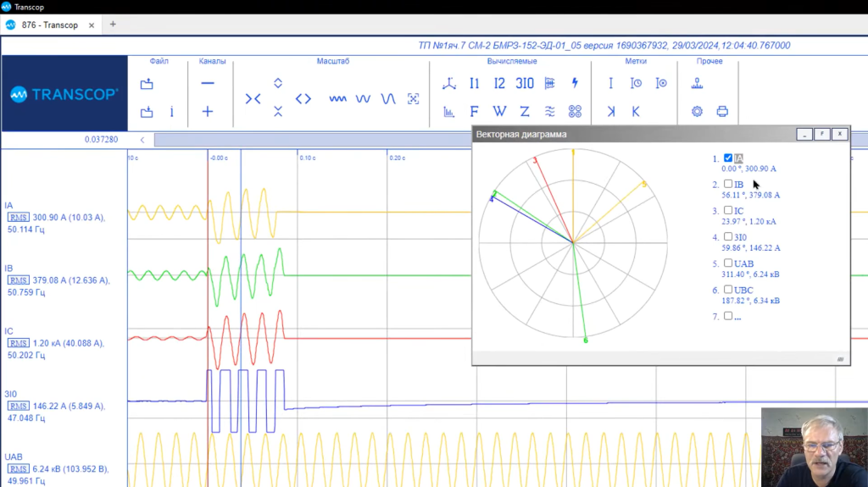The image size is (868, 487).
Task: Click the recording header text ТП №1яч.7
Action: [x=604, y=46]
